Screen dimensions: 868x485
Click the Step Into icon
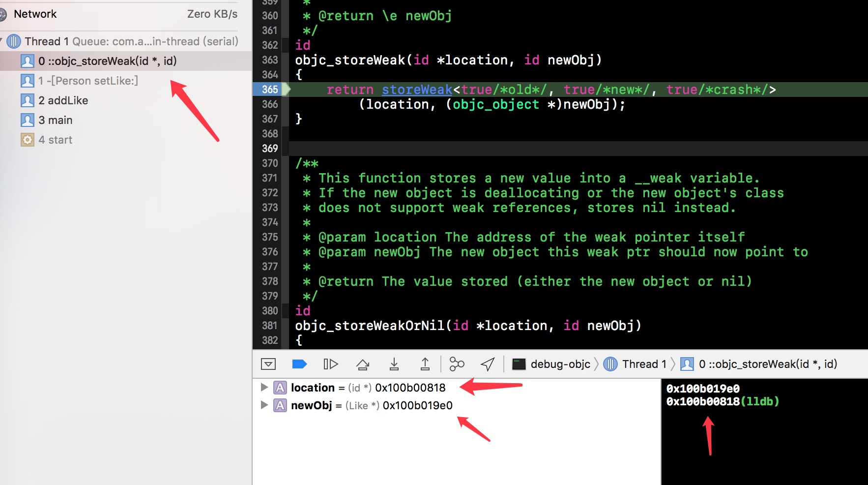(394, 364)
